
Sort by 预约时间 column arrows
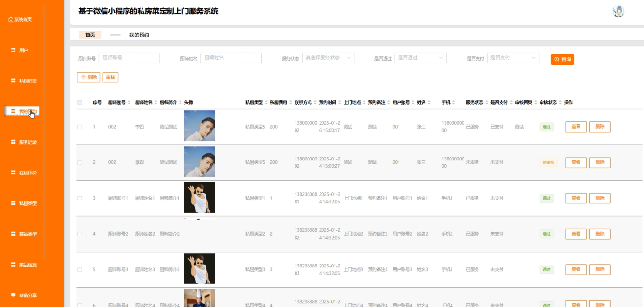tap(340, 102)
